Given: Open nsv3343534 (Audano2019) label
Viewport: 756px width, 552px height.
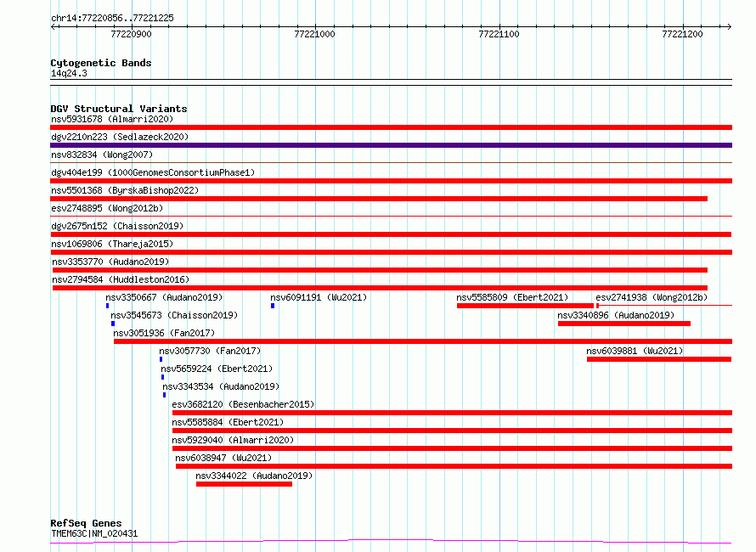Looking at the screenshot, I should click(221, 386).
